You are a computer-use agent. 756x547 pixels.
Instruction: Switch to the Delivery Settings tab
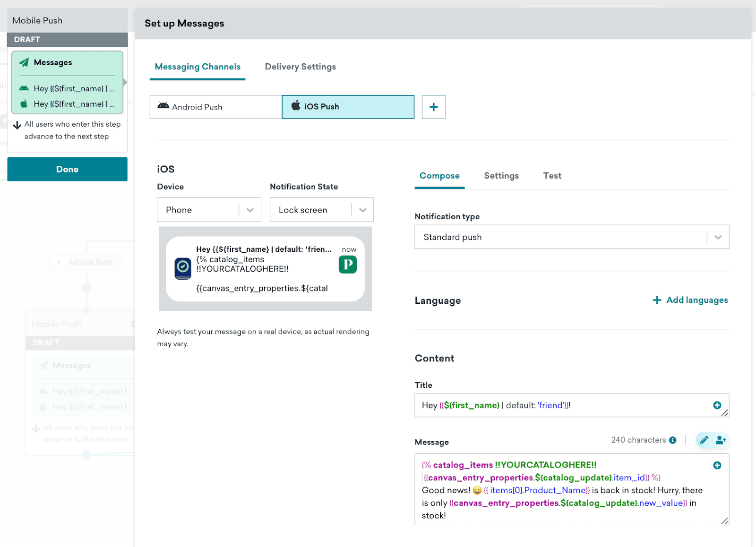pos(301,67)
